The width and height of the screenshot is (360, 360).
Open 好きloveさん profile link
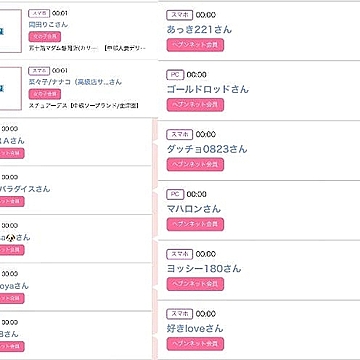tap(195, 328)
